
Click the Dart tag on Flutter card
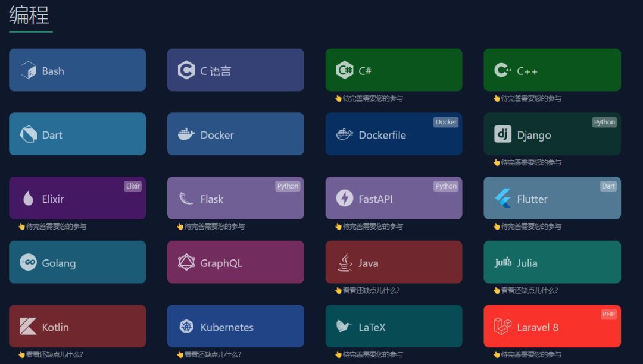click(608, 186)
